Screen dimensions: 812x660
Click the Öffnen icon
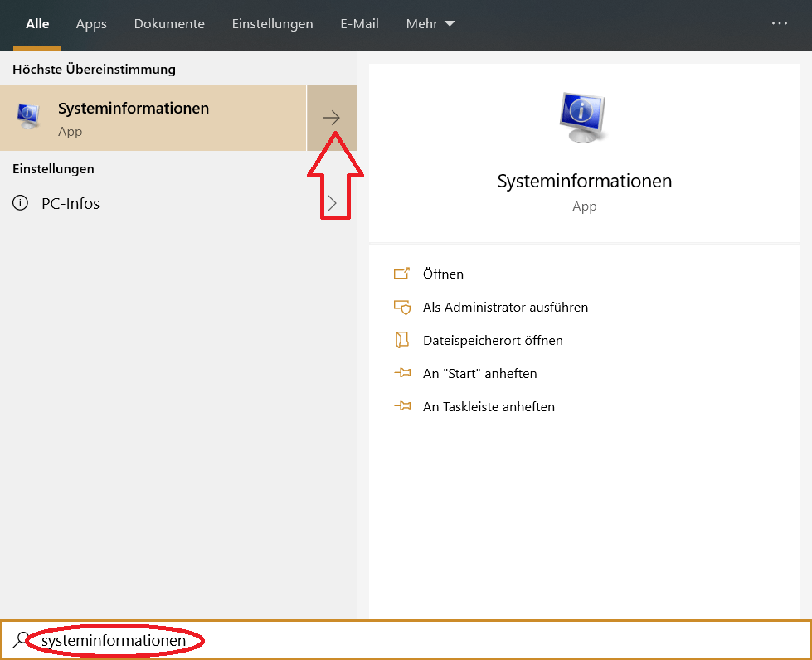402,273
